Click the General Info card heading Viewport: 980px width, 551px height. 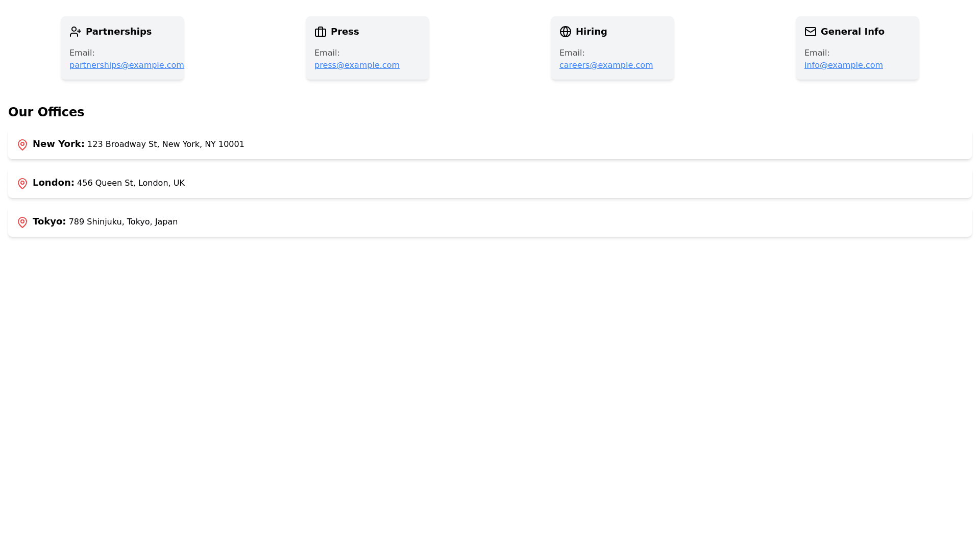(x=852, y=32)
